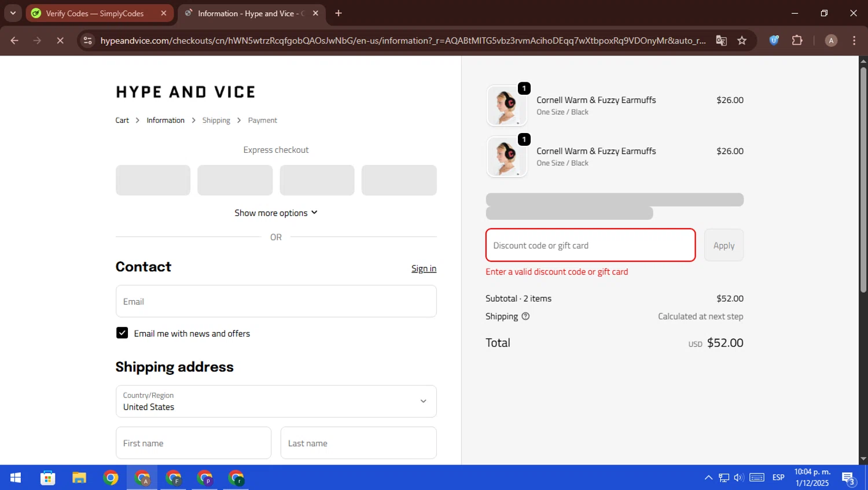Close the Information Hype and Vice tab
Image resolution: width=868 pixels, height=490 pixels.
click(315, 13)
